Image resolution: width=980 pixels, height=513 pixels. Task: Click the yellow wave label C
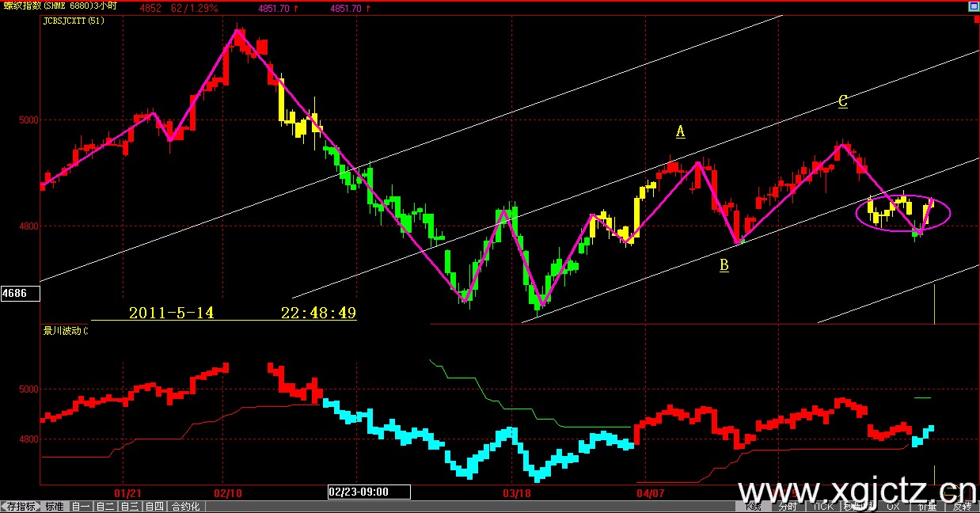(843, 101)
